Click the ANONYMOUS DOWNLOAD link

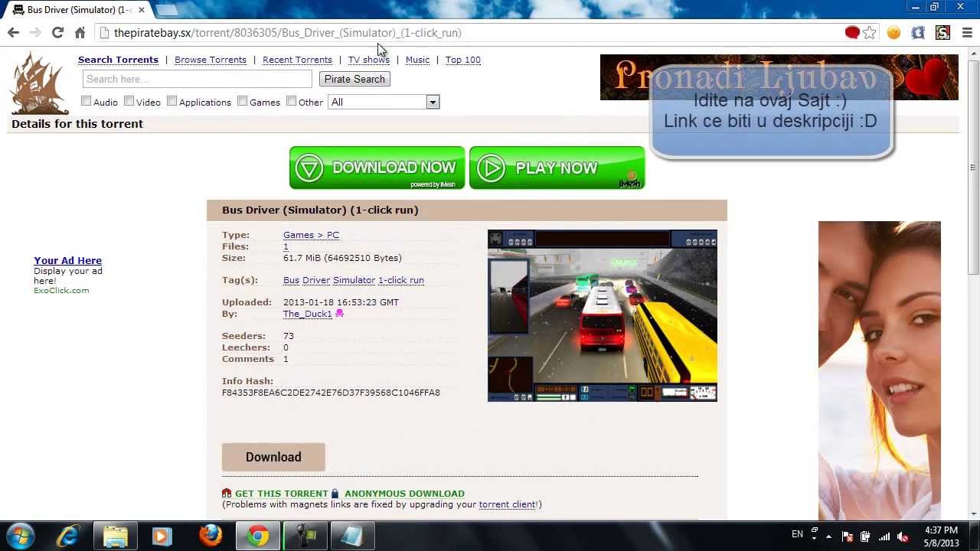coord(404,494)
